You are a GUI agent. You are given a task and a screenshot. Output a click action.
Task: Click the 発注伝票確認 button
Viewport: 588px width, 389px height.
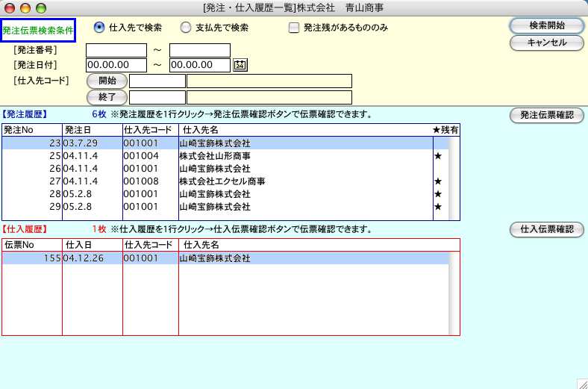point(546,115)
